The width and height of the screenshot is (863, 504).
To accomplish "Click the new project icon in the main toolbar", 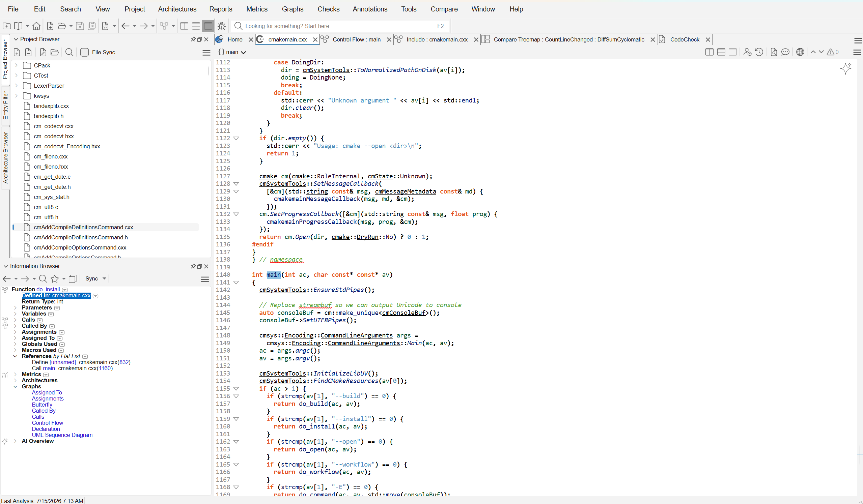I will (x=6, y=26).
